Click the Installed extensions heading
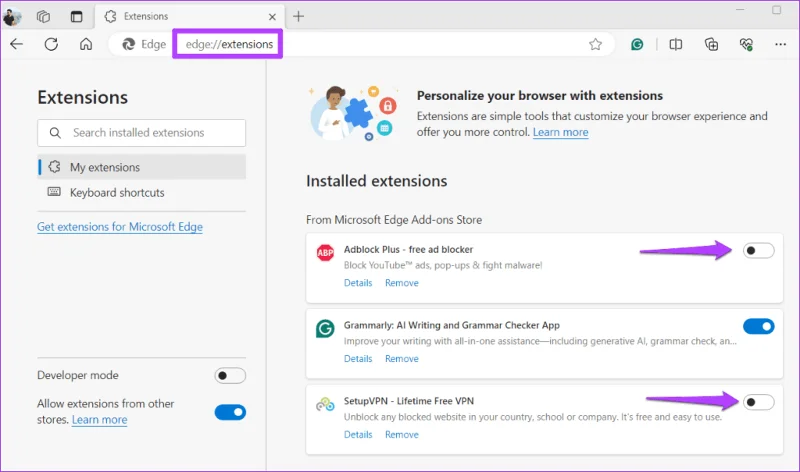 377,181
